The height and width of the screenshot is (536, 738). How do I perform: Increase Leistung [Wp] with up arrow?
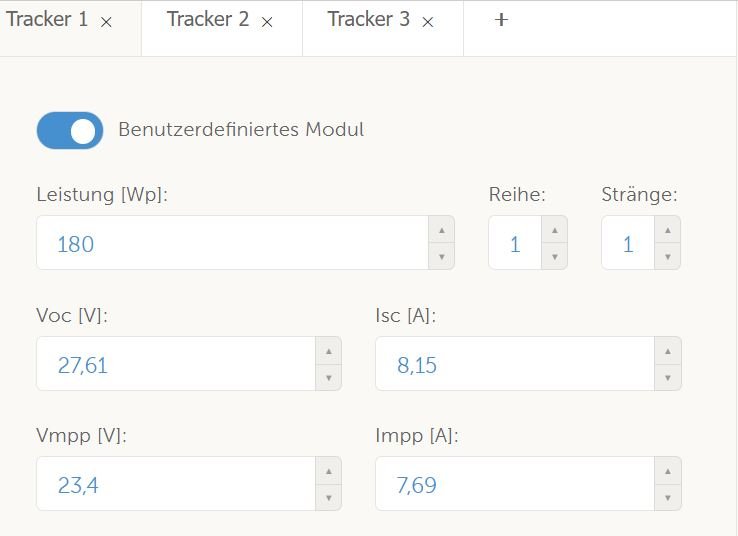[x=441, y=230]
